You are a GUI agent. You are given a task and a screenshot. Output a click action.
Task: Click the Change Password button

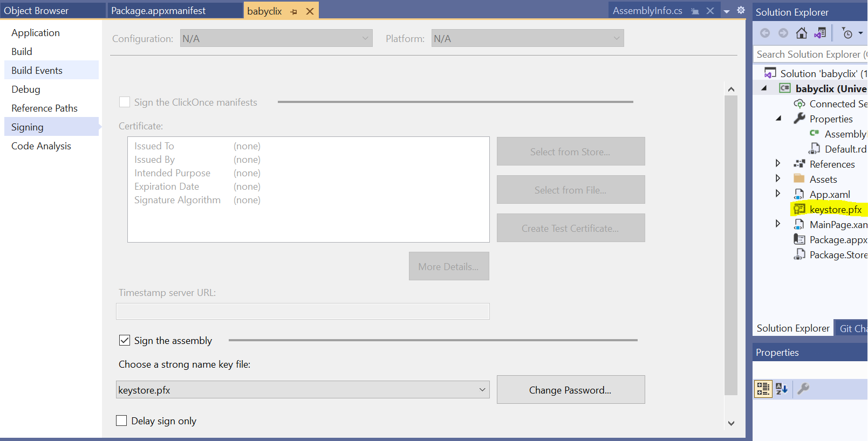point(571,390)
